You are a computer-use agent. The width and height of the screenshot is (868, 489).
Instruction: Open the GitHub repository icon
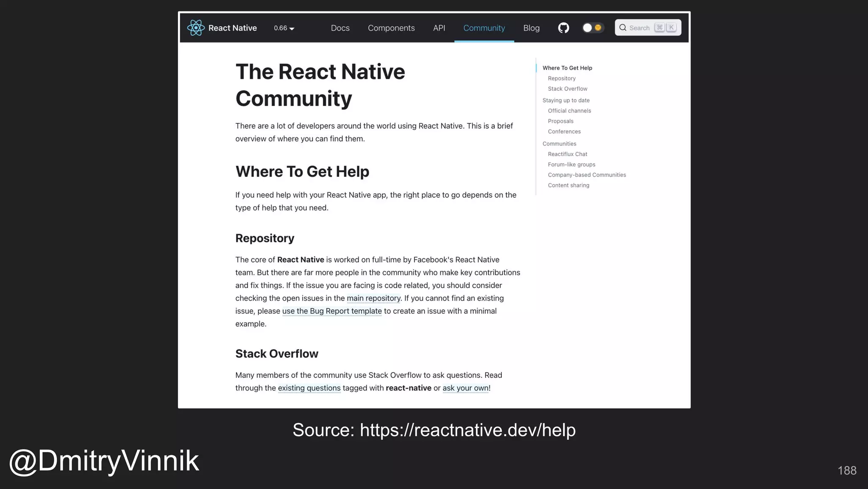tap(563, 28)
